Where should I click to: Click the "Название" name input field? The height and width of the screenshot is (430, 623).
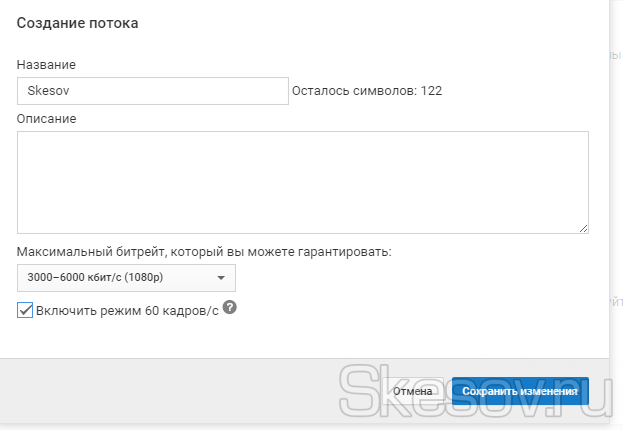coord(152,90)
